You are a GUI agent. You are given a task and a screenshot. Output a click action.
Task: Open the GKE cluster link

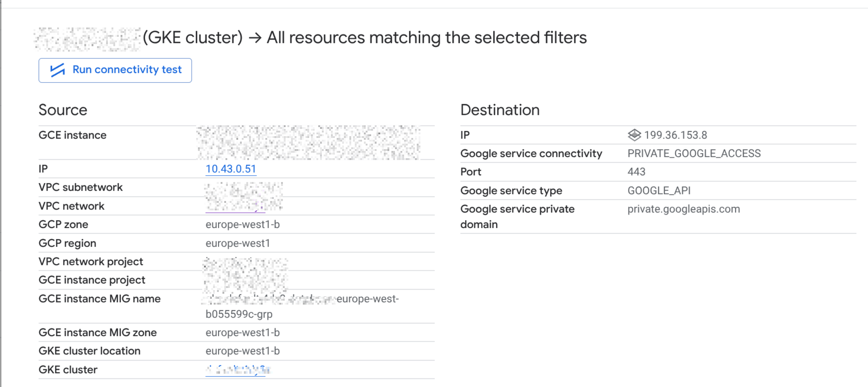click(x=235, y=369)
